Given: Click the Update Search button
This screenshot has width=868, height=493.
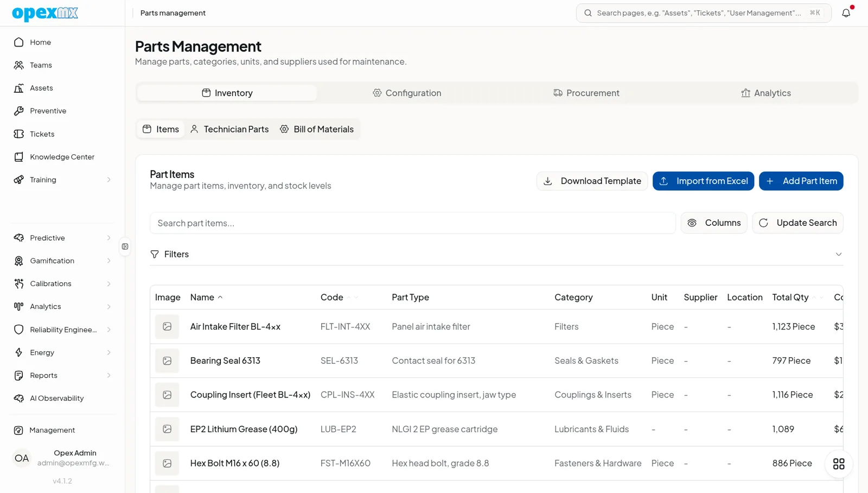Looking at the screenshot, I should (797, 223).
